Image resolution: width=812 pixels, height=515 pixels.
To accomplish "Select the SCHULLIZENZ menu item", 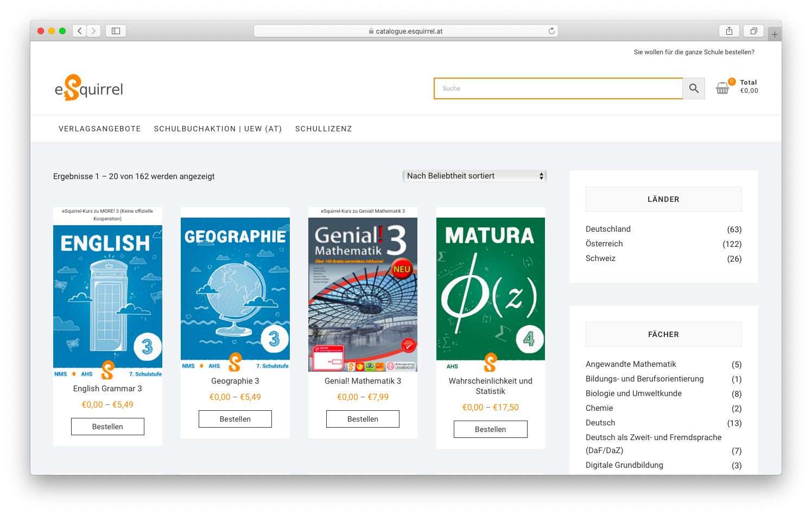I will click(x=323, y=129).
